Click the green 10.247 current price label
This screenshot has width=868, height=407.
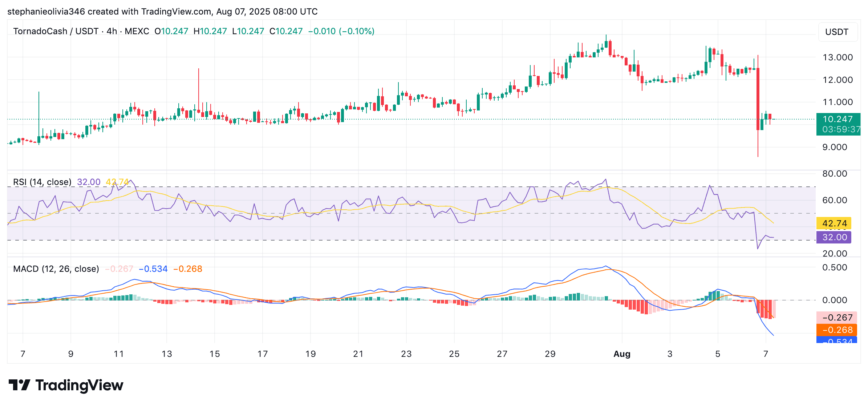(x=837, y=119)
